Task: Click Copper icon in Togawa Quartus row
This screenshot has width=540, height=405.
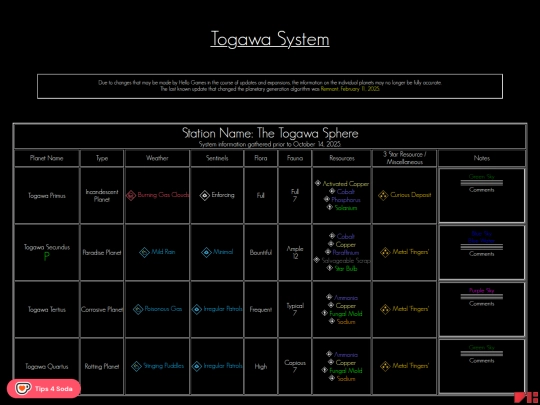Action: click(x=331, y=362)
